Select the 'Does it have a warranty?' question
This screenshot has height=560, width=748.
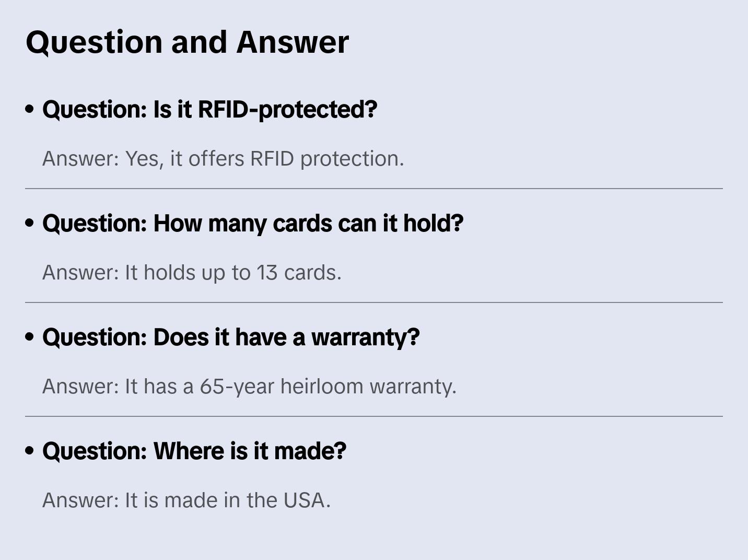(231, 337)
